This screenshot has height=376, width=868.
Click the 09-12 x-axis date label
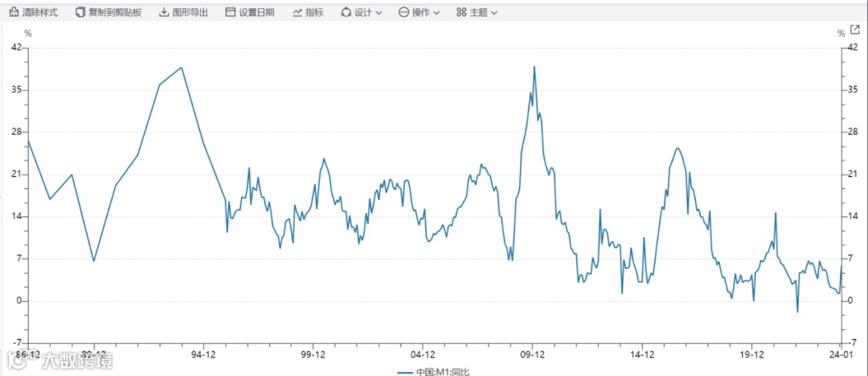click(x=533, y=354)
